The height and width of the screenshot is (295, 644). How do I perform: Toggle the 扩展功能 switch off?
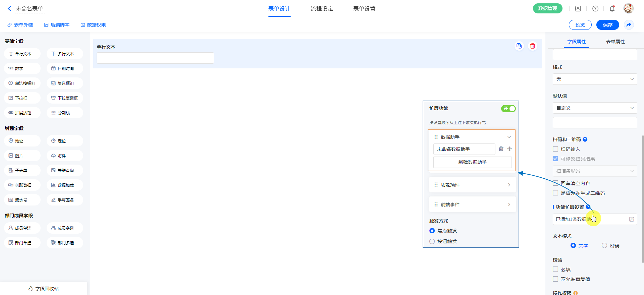tap(508, 109)
